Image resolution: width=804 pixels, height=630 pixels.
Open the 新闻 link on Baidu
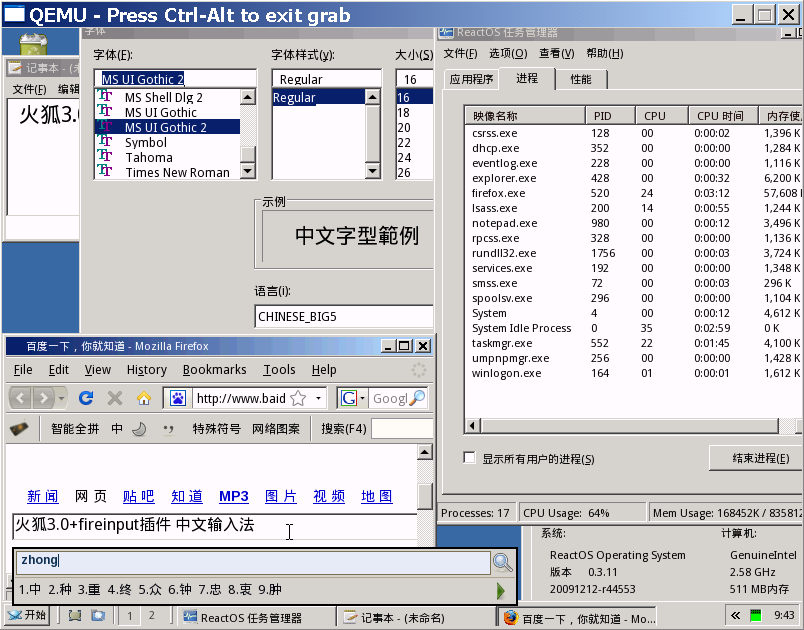tap(43, 496)
